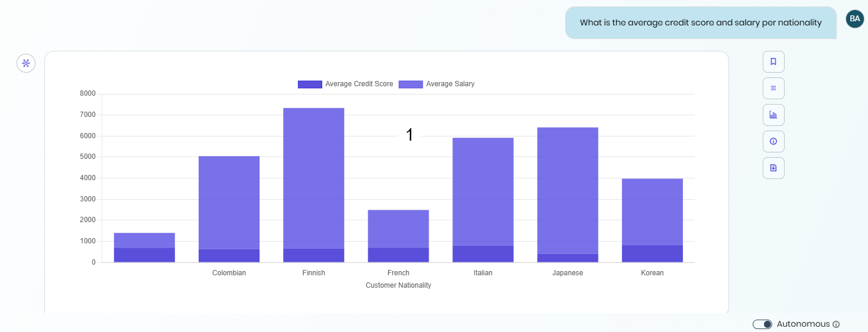Click the download file icon
The image size is (868, 332).
[x=773, y=168]
